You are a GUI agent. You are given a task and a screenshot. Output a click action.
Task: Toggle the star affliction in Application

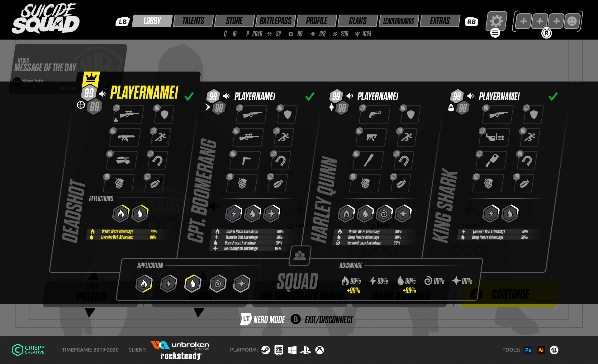242,283
